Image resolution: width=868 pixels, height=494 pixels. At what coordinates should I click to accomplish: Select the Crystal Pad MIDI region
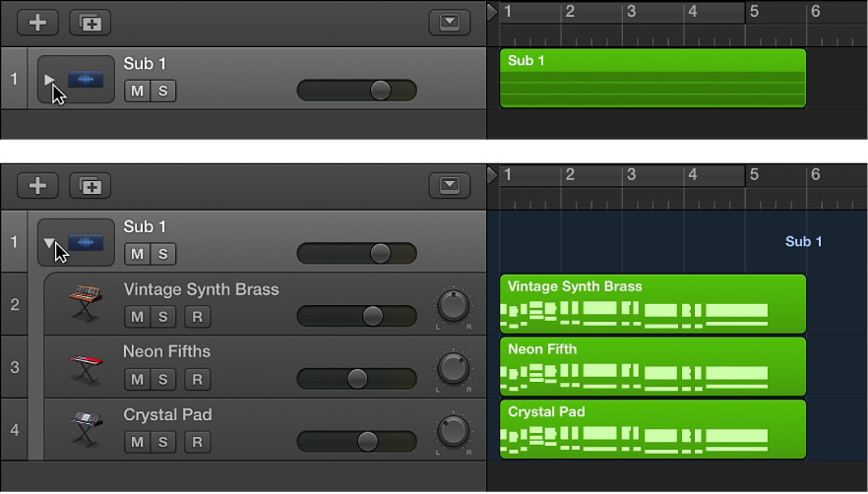652,429
